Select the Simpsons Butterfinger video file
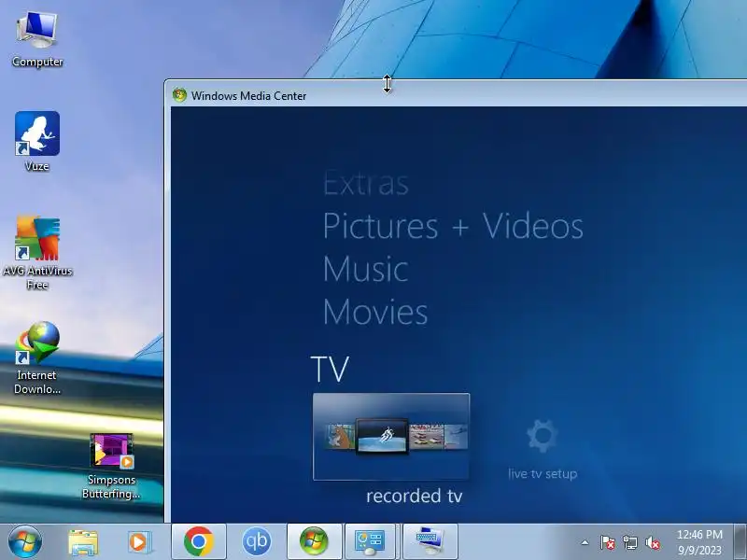 (x=111, y=466)
